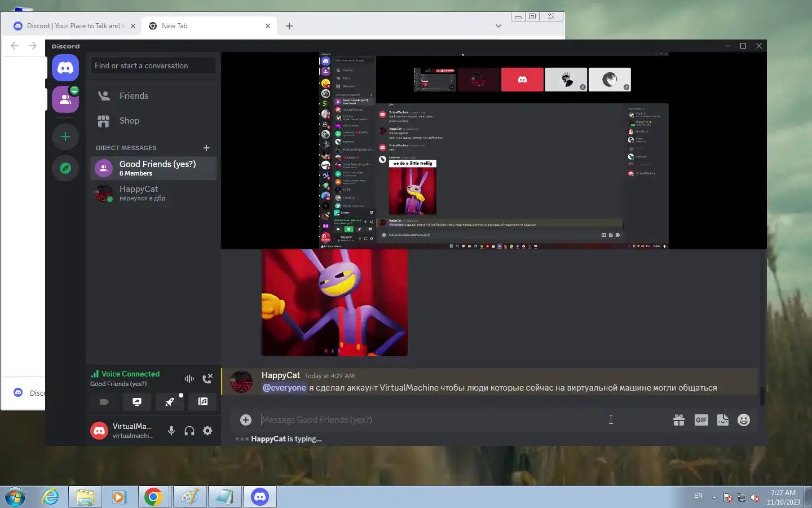Open Chrome from taskbar

coord(153,497)
